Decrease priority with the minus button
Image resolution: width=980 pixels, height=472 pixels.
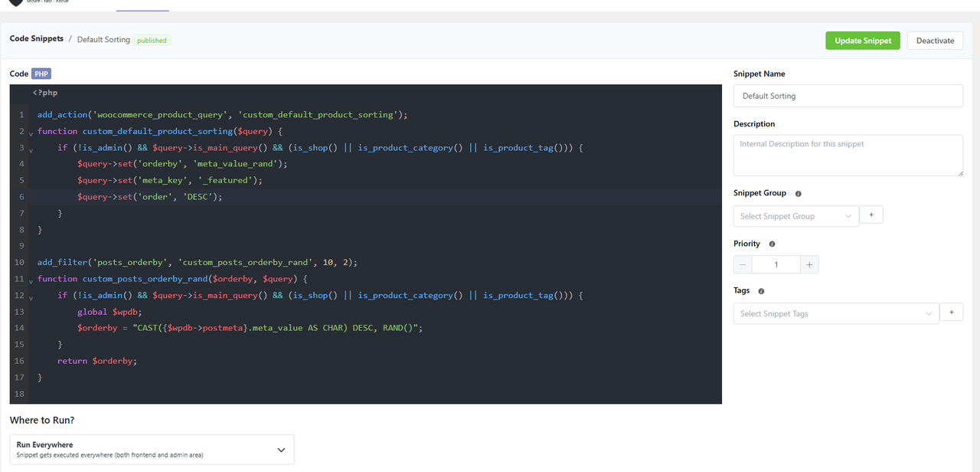[743, 264]
